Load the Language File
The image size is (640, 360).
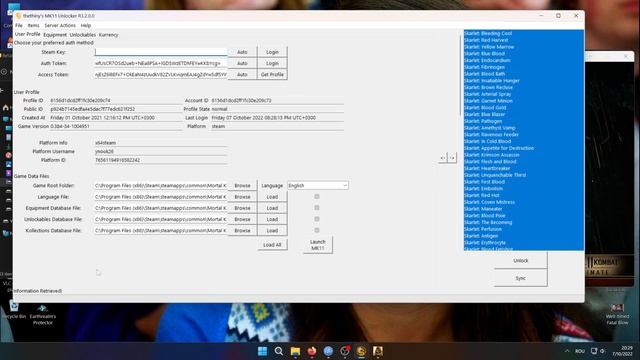tap(272, 197)
